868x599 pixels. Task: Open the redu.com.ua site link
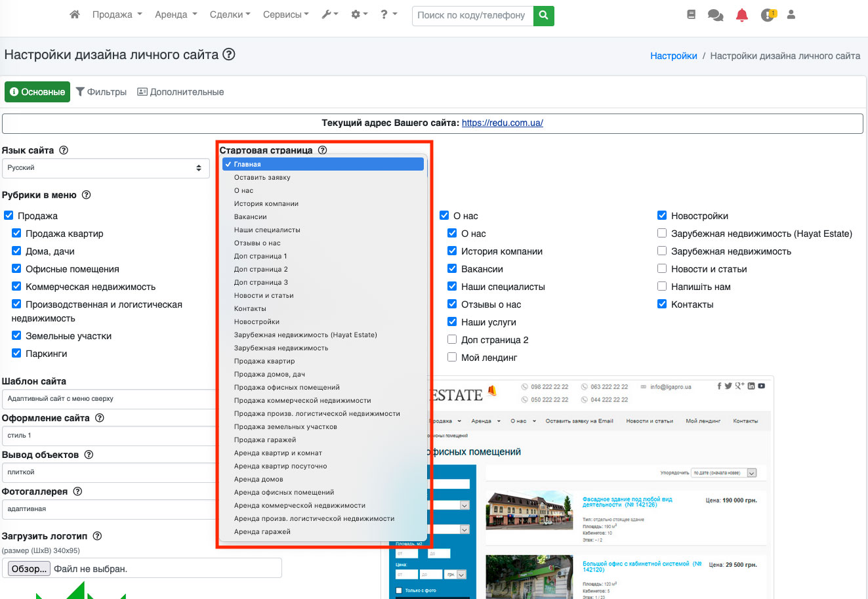(x=502, y=123)
